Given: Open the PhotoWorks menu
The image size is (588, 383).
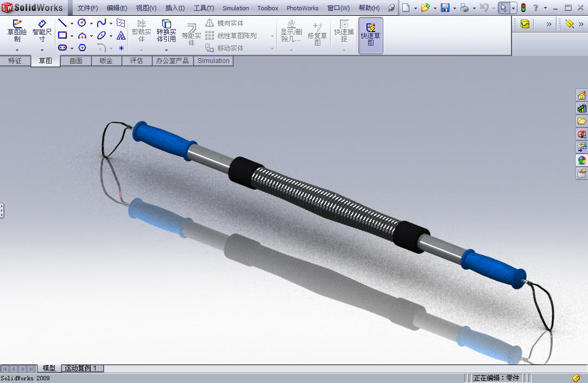Looking at the screenshot, I should [302, 8].
